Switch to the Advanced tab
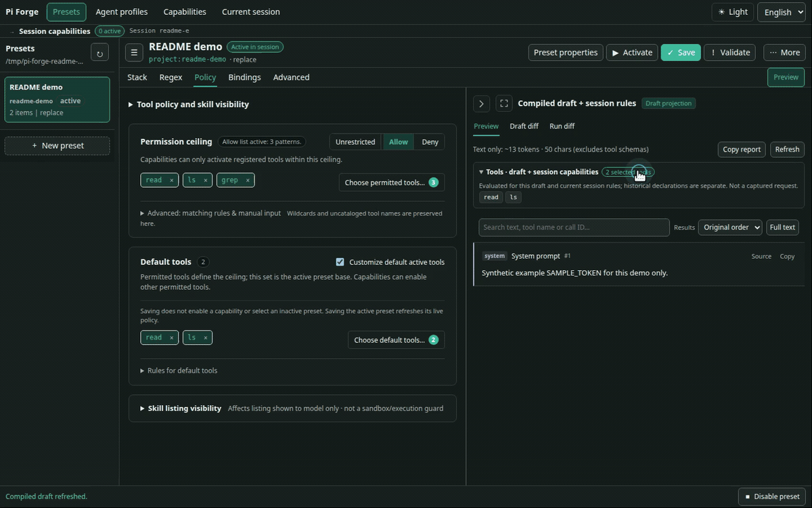Viewport: 812px width, 508px height. pyautogui.click(x=291, y=77)
